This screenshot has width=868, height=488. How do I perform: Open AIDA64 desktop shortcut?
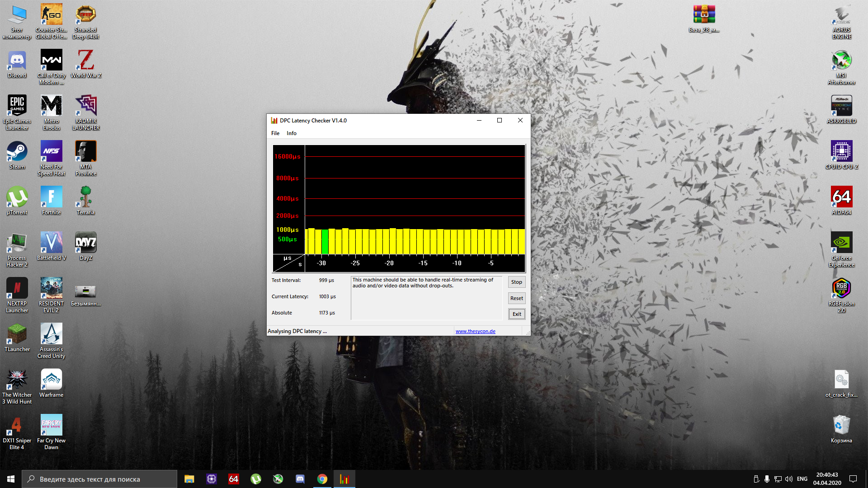tap(841, 200)
